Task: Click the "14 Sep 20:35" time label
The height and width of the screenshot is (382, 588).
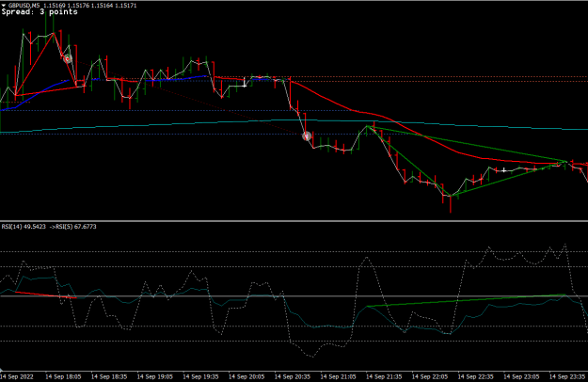Action: click(x=293, y=376)
